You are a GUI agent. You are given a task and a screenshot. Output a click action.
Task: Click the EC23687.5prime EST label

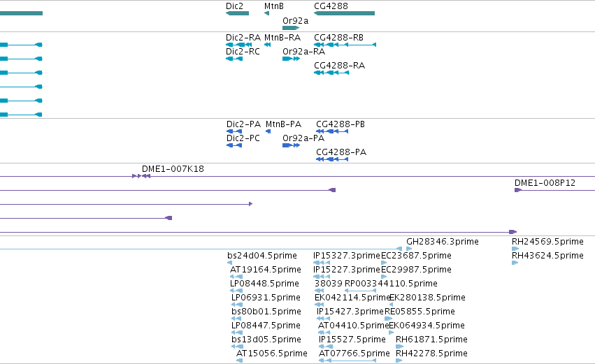416,256
